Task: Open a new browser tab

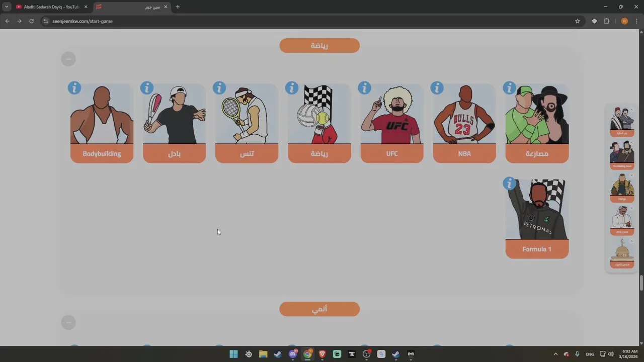Action: (x=178, y=7)
